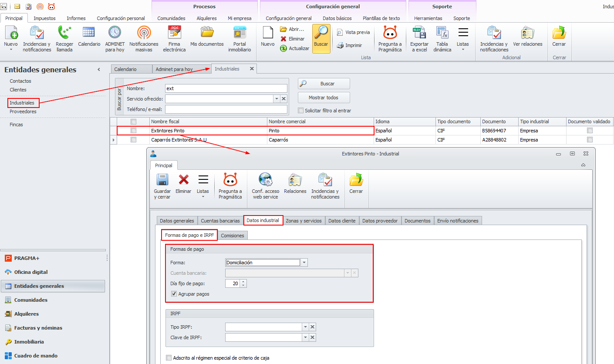Open Portal inmobiliario
This screenshot has height=364, width=614.
pyautogui.click(x=240, y=39)
